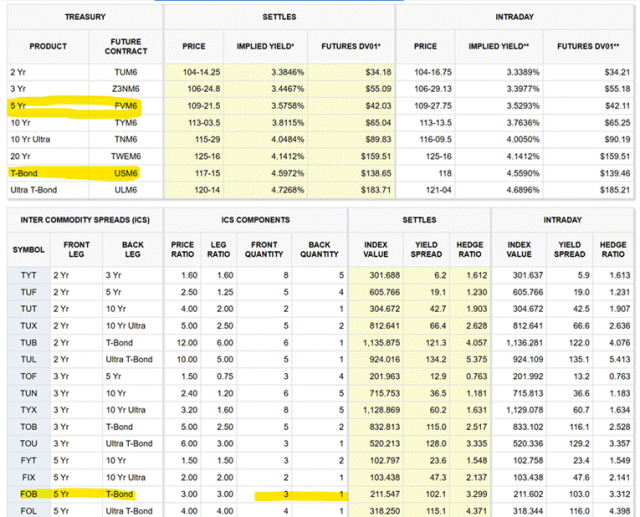
Task: Select the highlighted USM6 T-Bond contract
Action: pos(129,172)
